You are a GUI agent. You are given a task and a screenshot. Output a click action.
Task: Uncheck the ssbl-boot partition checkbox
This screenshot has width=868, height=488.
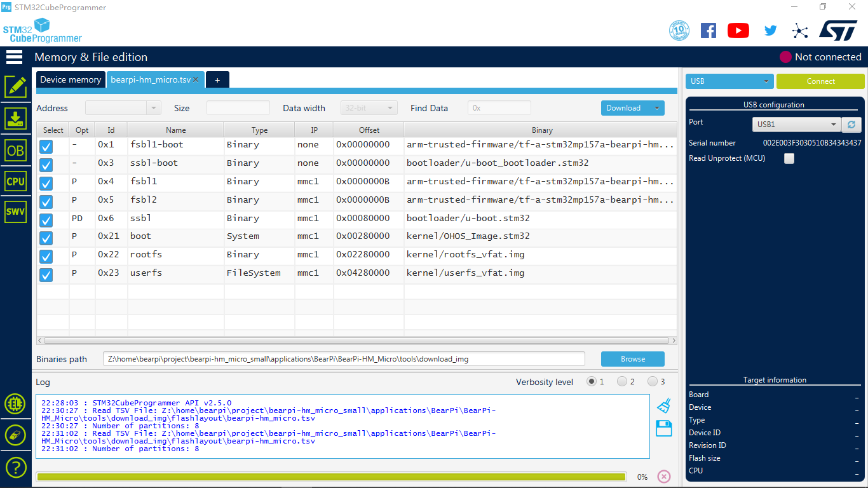click(46, 165)
